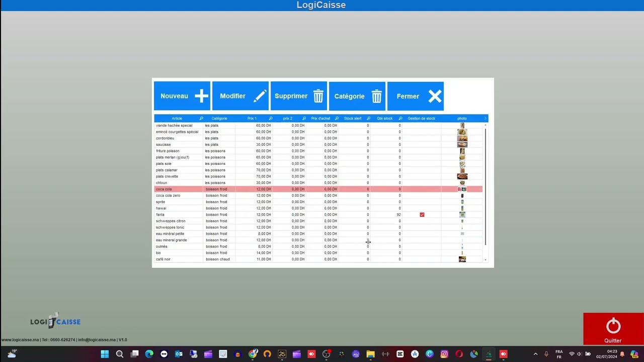Open the notification bell in tray
The height and width of the screenshot is (362, 644).
pyautogui.click(x=622, y=354)
